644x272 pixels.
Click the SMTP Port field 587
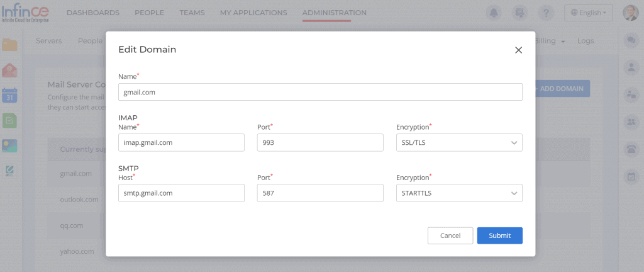point(320,193)
